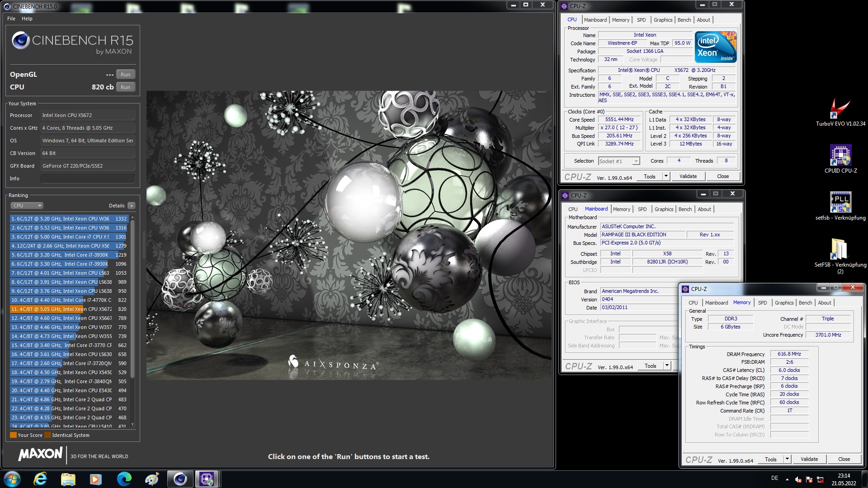
Task: Open TurboV EVO desktop shortcut
Action: point(840,112)
